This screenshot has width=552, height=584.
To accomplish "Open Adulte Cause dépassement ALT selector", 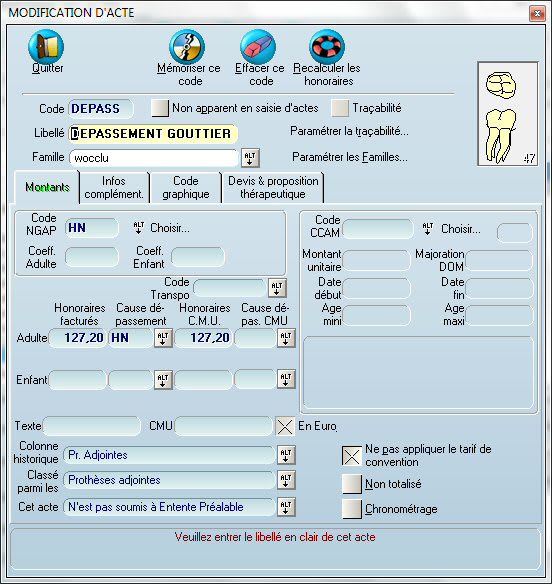I will pos(163,338).
